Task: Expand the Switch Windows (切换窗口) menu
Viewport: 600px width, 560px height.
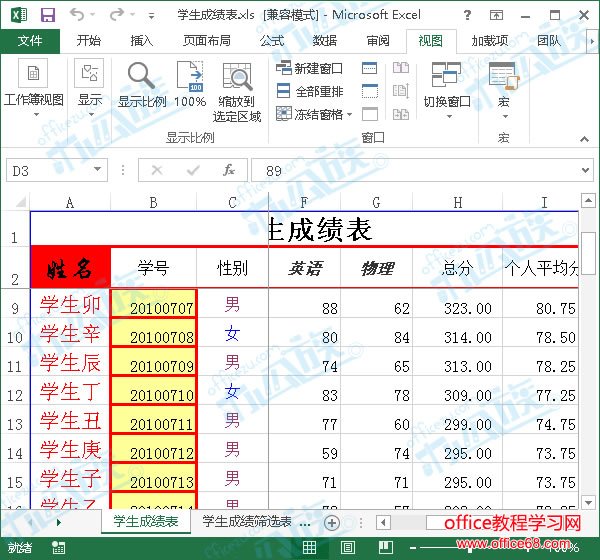Action: (x=446, y=88)
